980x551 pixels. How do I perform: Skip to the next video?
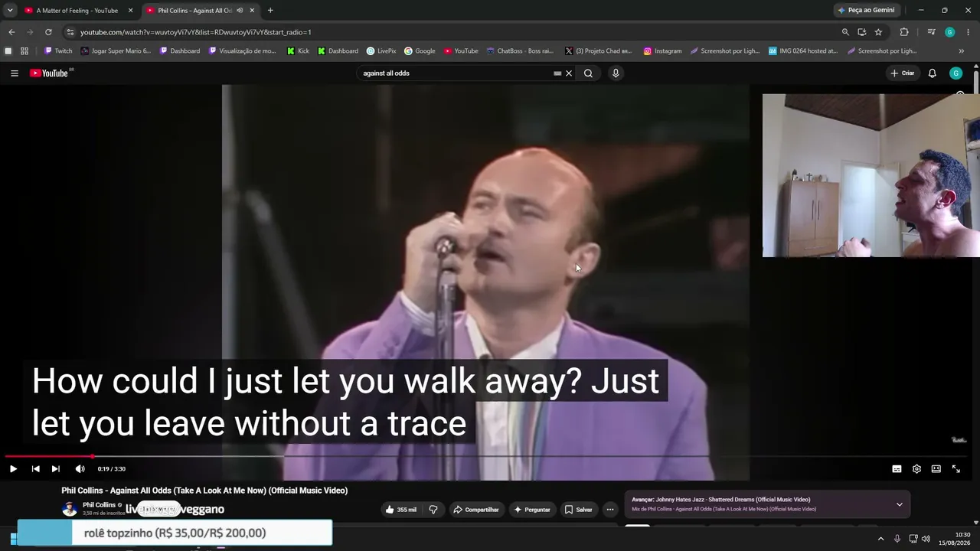pos(55,469)
